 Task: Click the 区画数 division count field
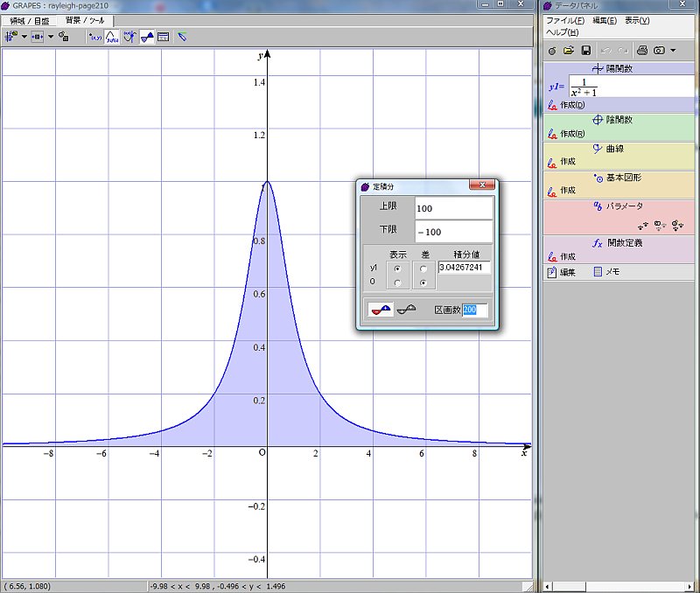pos(474,310)
